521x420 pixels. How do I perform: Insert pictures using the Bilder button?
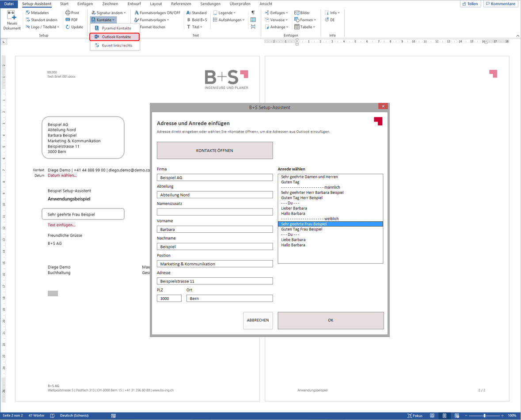[302, 13]
